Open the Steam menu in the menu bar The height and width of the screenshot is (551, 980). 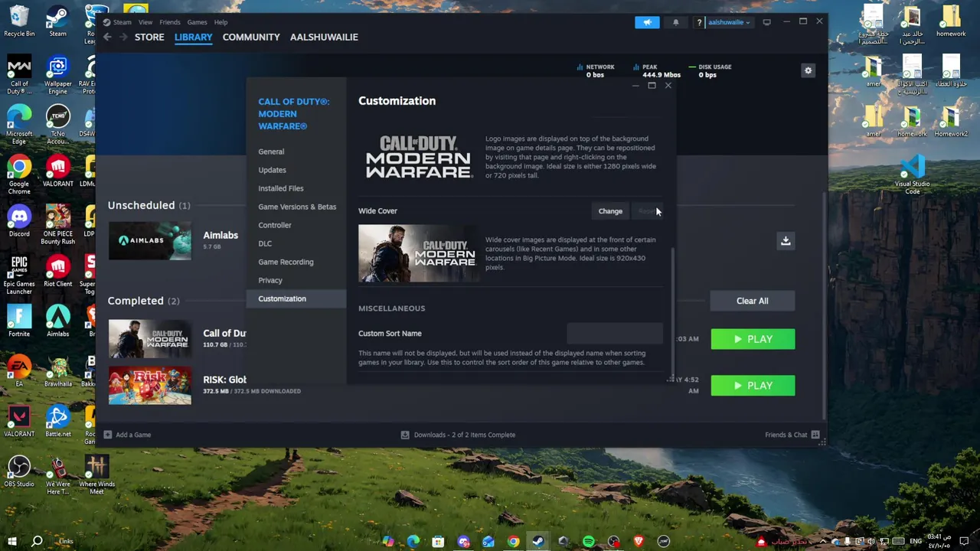click(x=122, y=22)
